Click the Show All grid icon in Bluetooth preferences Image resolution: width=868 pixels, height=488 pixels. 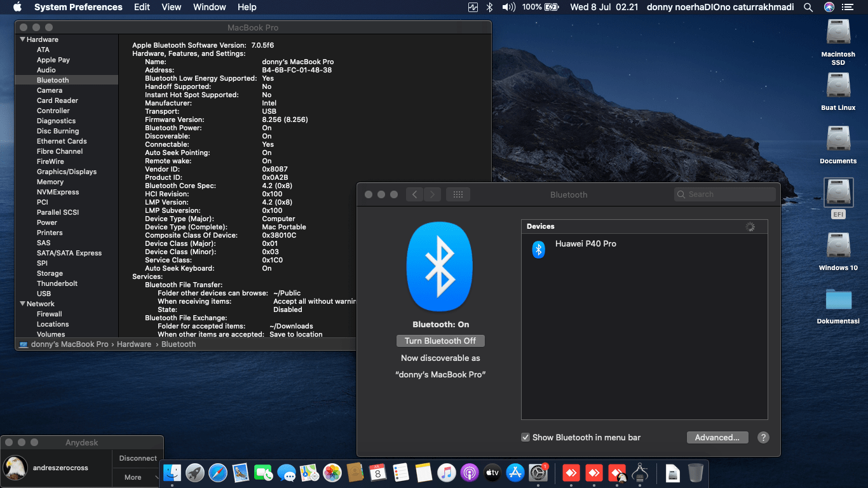click(458, 194)
